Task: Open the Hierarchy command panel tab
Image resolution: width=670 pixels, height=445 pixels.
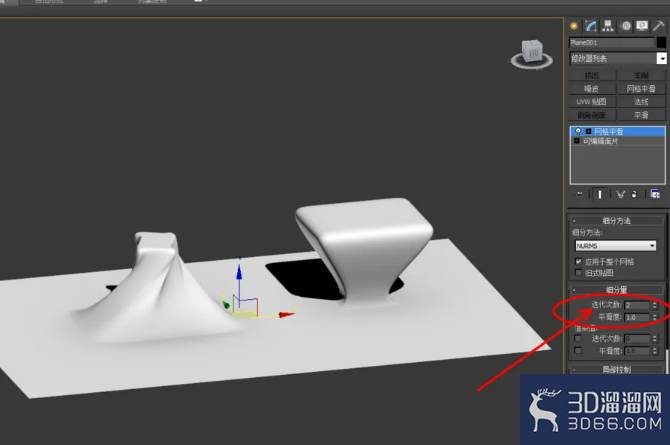Action: [x=608, y=26]
